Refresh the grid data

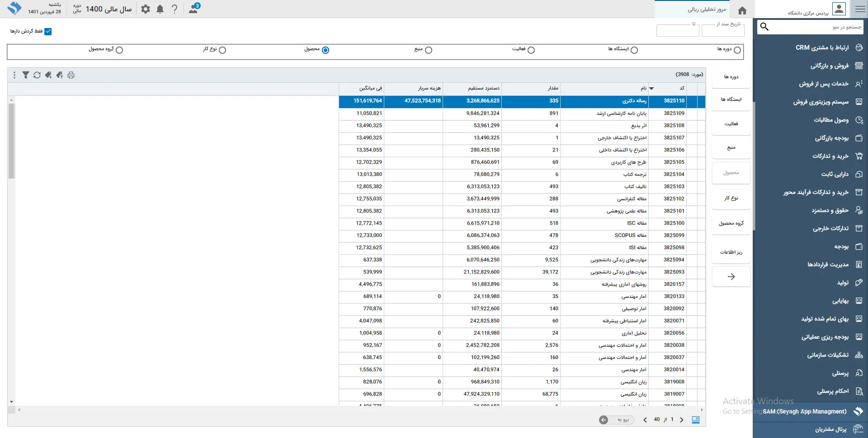(37, 75)
